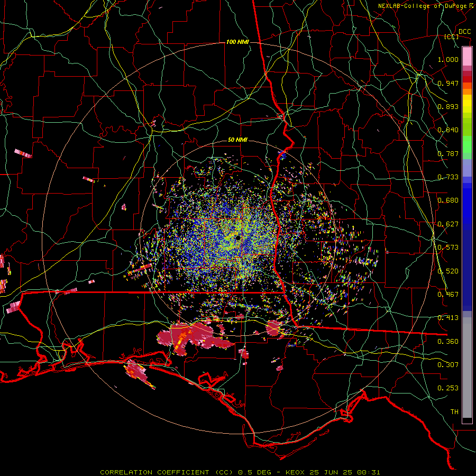
Task: Select the 0.627 scale value
Action: pyautogui.click(x=448, y=224)
